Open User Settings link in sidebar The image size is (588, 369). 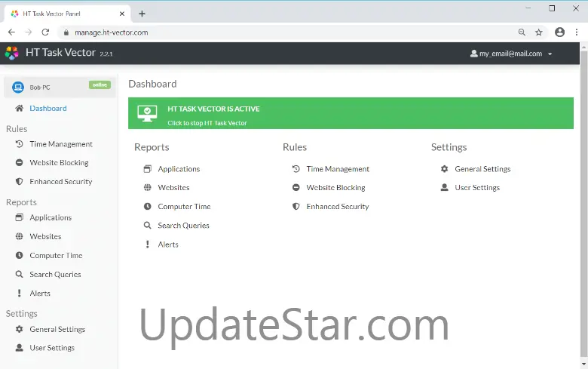click(x=52, y=348)
